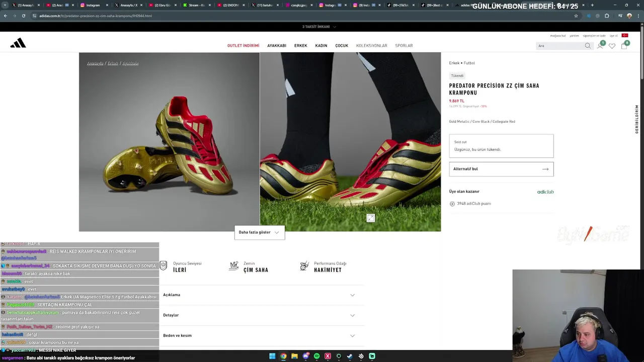Open the account profile icon
644x362 pixels.
point(600,46)
